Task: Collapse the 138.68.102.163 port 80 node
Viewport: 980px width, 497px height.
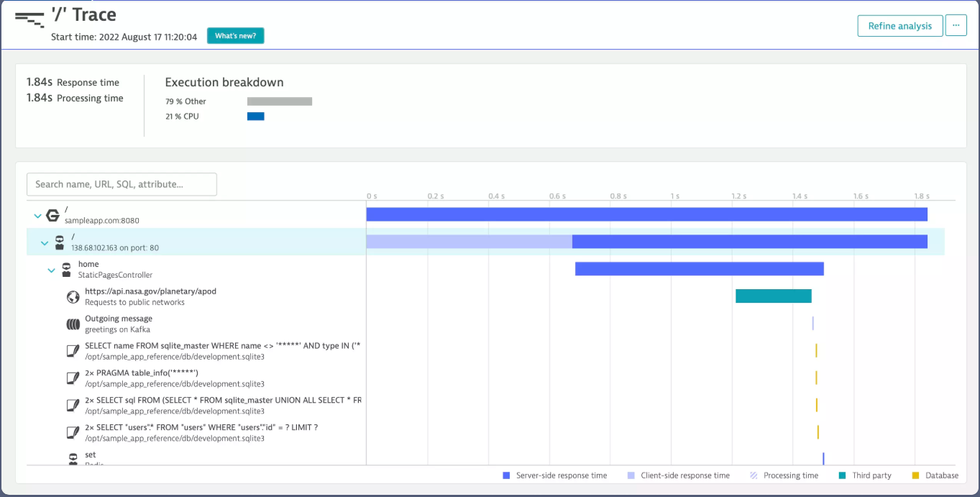Action: point(45,243)
